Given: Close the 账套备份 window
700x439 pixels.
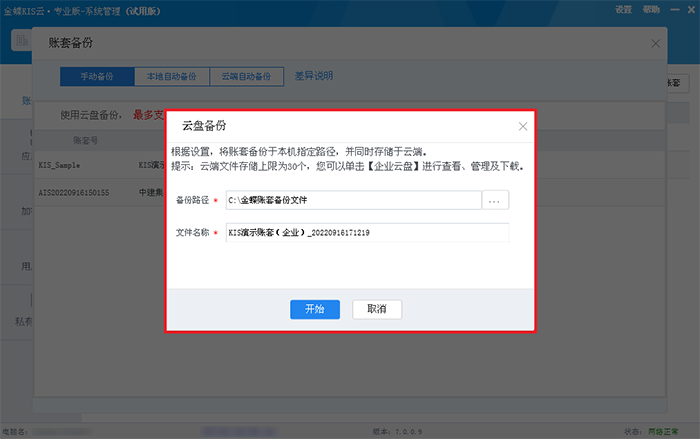Looking at the screenshot, I should pos(655,43).
